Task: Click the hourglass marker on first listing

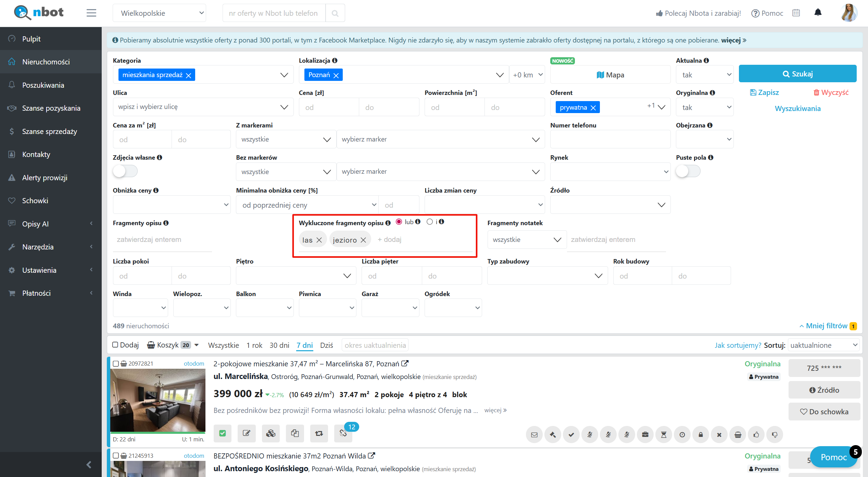Action: (x=664, y=435)
